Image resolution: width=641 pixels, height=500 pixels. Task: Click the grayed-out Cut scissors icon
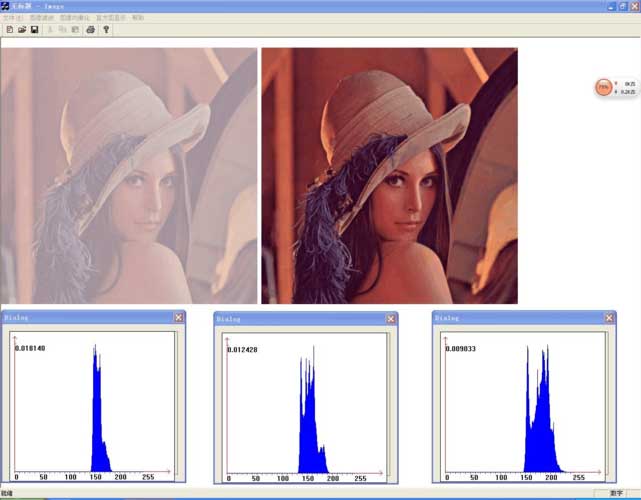(x=50, y=29)
